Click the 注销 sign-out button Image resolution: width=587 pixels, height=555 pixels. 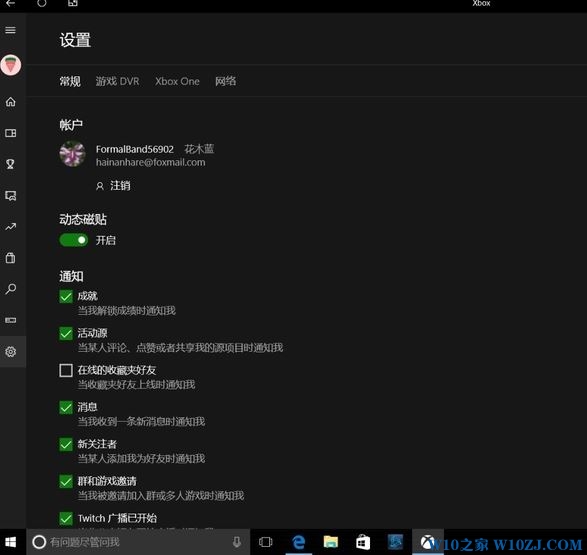tap(113, 186)
